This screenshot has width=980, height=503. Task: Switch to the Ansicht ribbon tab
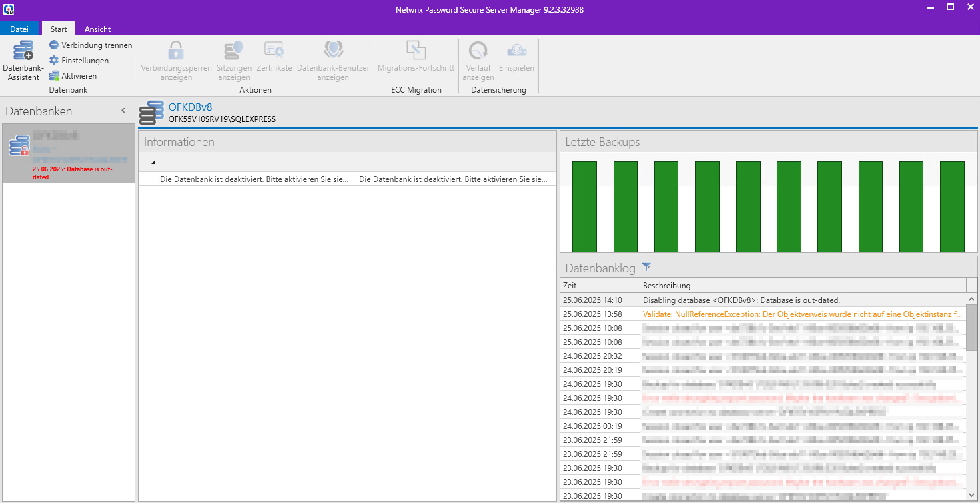97,29
